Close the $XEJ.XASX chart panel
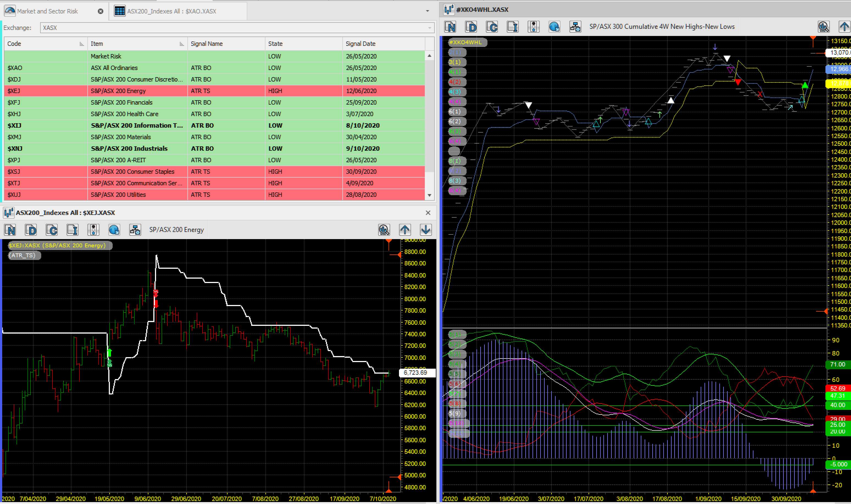The height and width of the screenshot is (504, 851). point(428,213)
